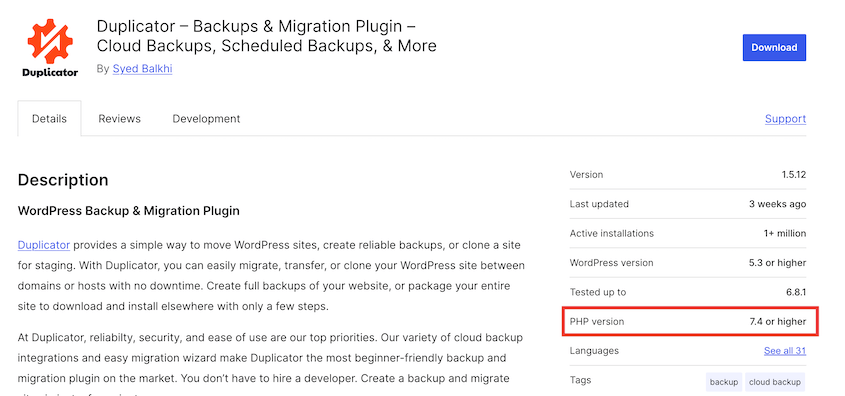Click the version value 1.5.12
This screenshot has width=845, height=396.
[x=794, y=175]
